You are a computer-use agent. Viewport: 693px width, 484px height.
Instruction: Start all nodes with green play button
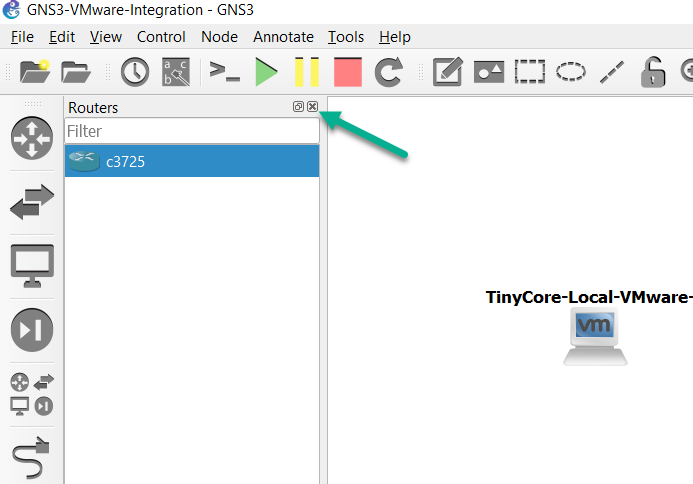tap(266, 72)
